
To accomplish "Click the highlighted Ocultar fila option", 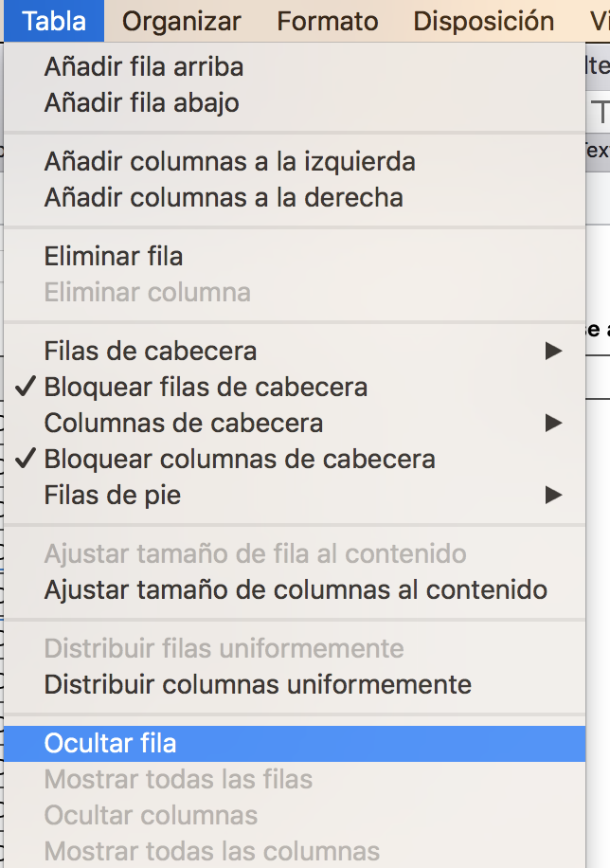I will (111, 744).
